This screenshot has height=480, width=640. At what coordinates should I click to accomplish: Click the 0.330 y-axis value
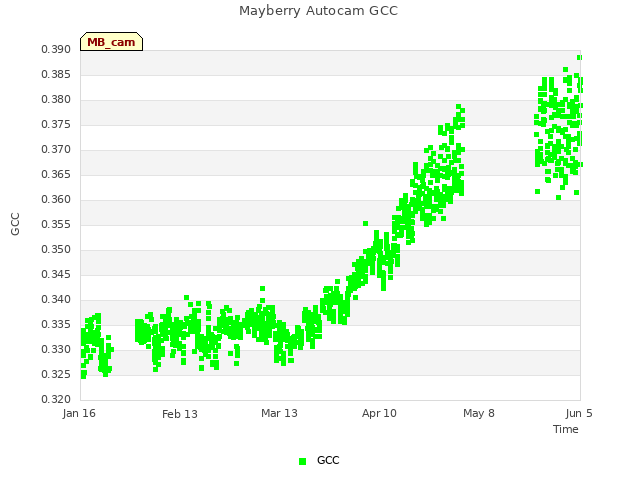coord(56,349)
